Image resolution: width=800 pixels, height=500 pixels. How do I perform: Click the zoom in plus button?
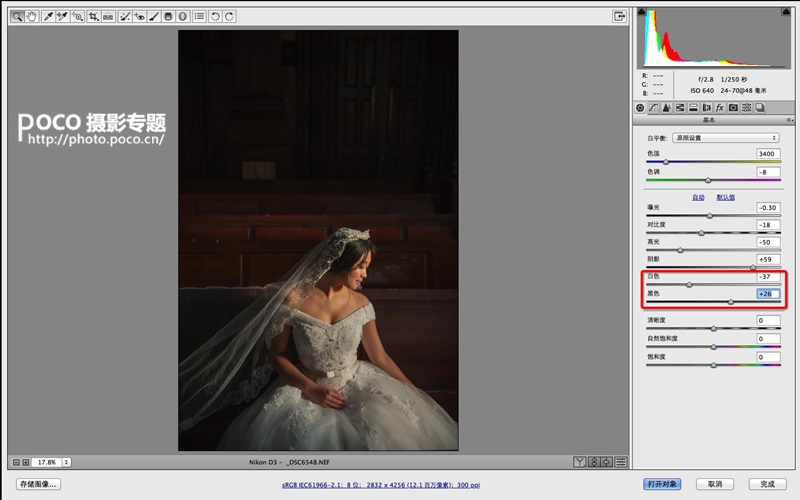click(x=26, y=462)
